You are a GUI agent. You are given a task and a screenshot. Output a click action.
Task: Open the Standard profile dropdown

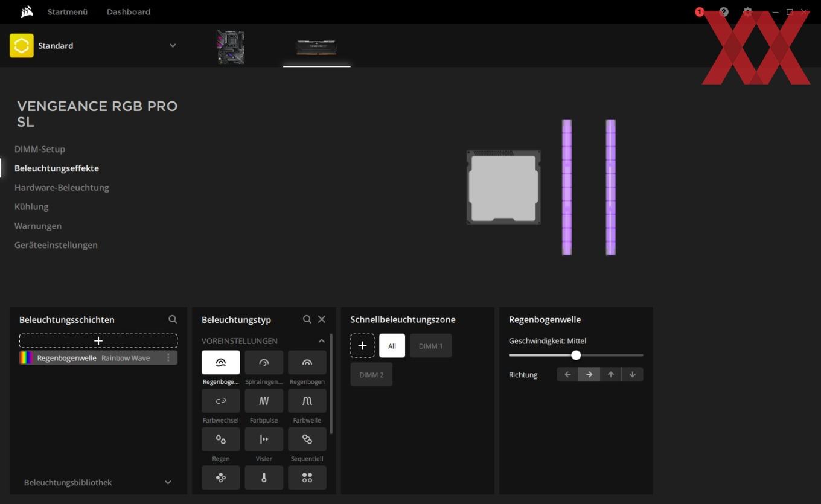(173, 46)
